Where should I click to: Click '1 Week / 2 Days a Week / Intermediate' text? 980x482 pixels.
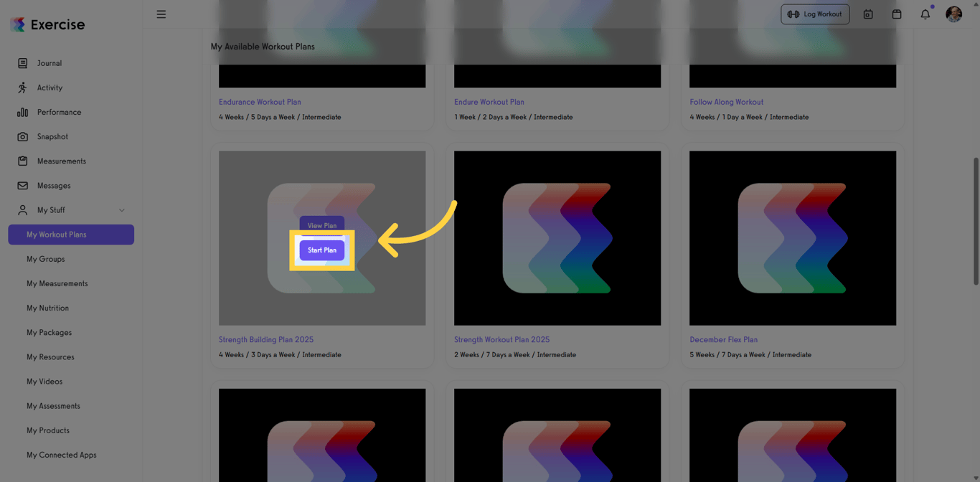pos(514,117)
